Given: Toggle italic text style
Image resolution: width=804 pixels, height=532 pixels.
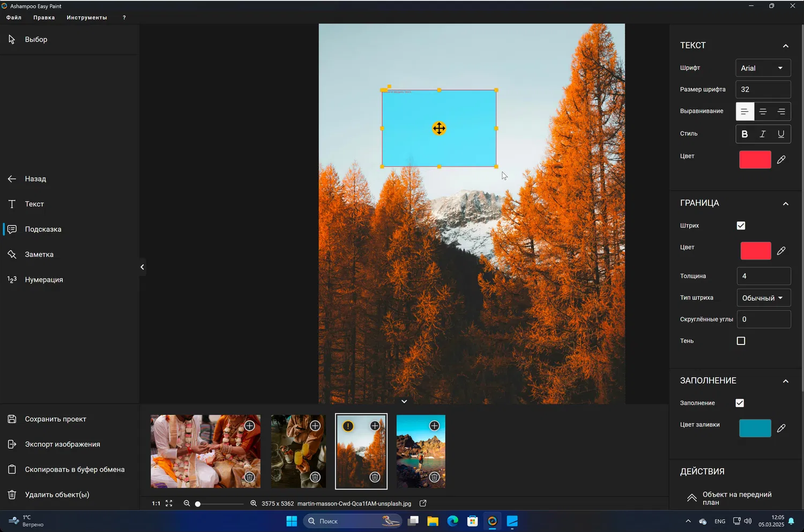Looking at the screenshot, I should point(763,134).
